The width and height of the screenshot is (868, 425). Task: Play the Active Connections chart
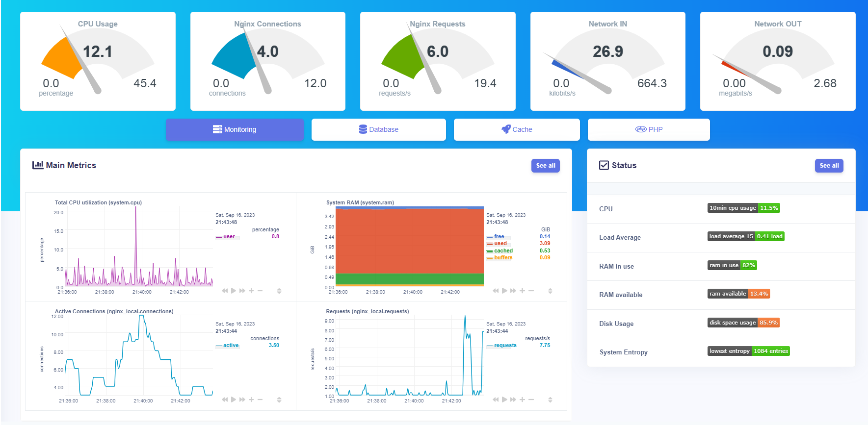[234, 400]
